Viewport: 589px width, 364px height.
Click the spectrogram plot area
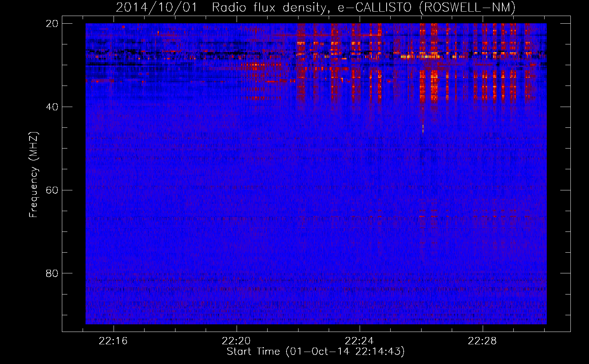click(316, 174)
